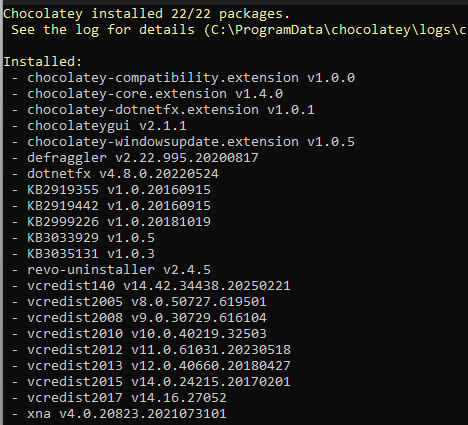Select the defraggler v2.22.995 line

[135, 158]
